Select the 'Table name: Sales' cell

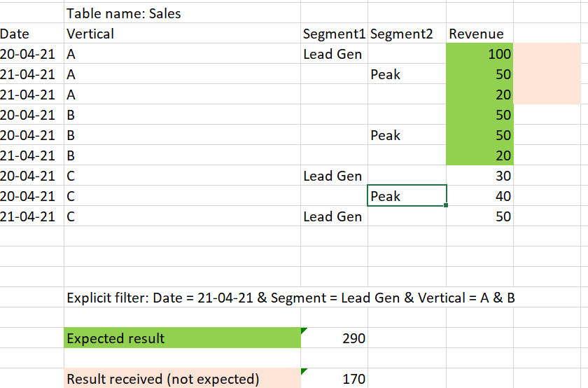[182, 13]
